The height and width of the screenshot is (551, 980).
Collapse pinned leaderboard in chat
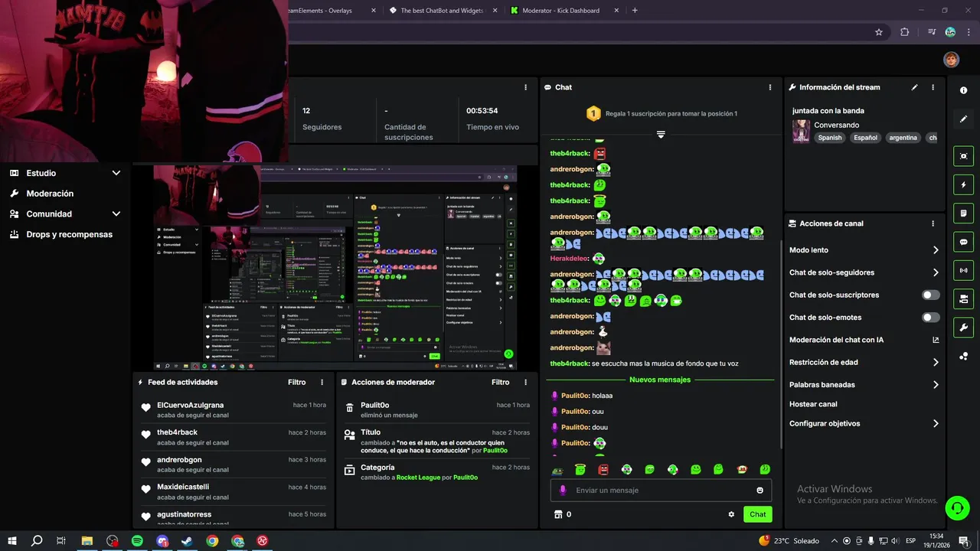[x=661, y=134]
